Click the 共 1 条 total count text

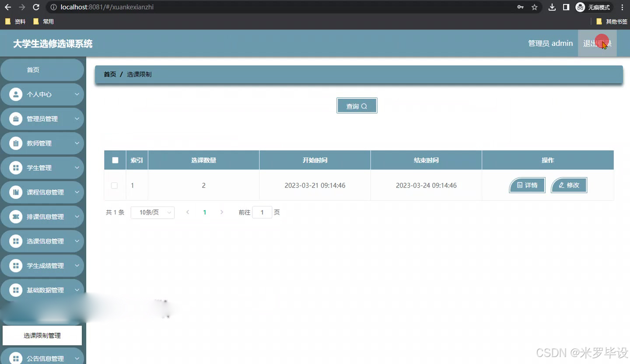point(115,212)
